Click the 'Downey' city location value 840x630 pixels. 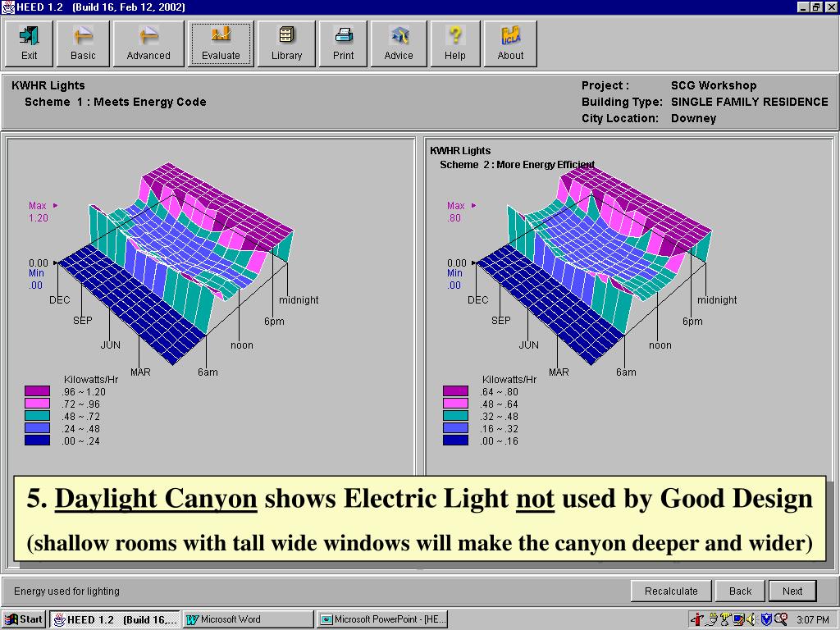pos(693,118)
